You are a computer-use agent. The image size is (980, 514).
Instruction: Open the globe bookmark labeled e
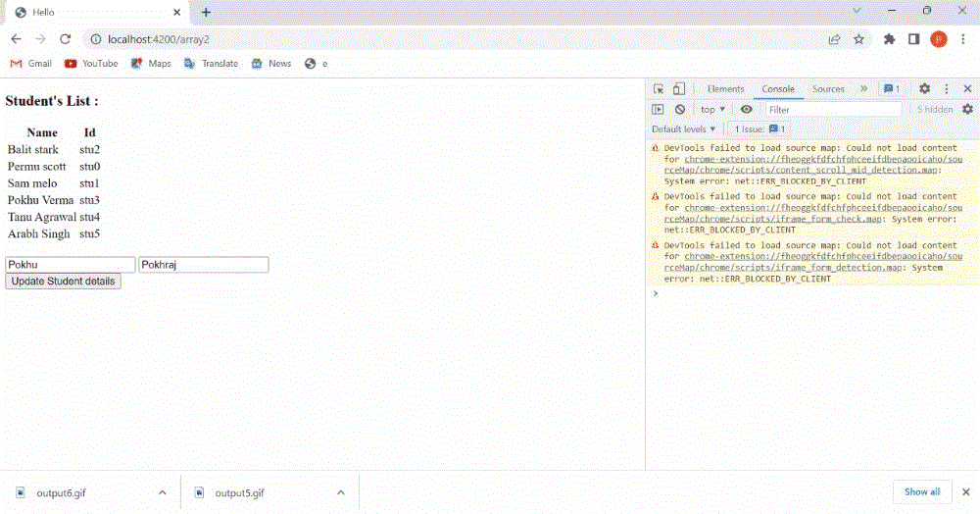pos(317,63)
